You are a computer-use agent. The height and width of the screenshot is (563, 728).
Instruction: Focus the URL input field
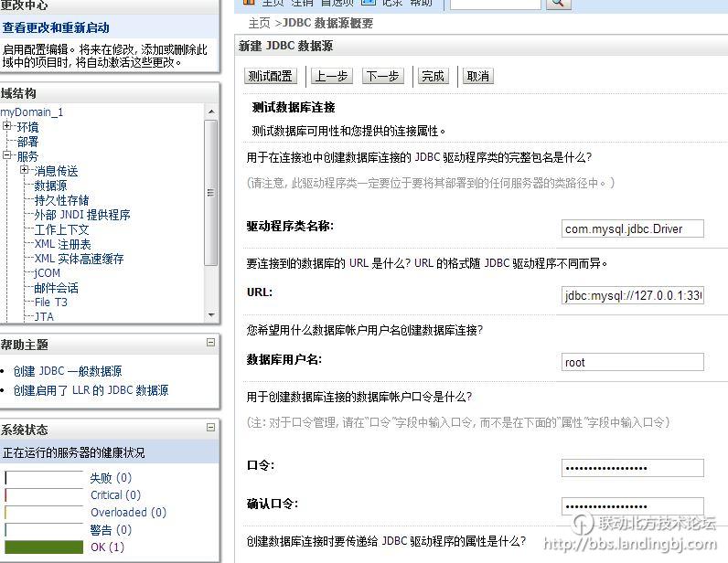[x=632, y=295]
